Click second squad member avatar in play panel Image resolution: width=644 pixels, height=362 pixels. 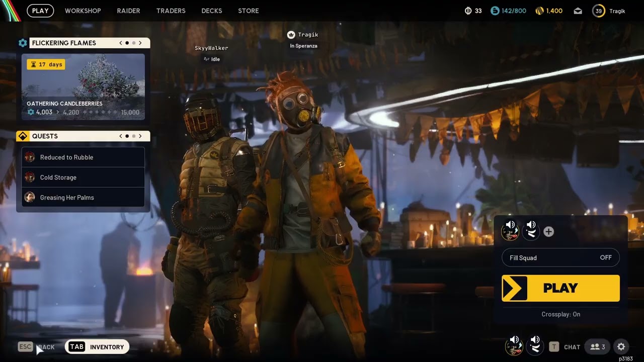click(531, 231)
